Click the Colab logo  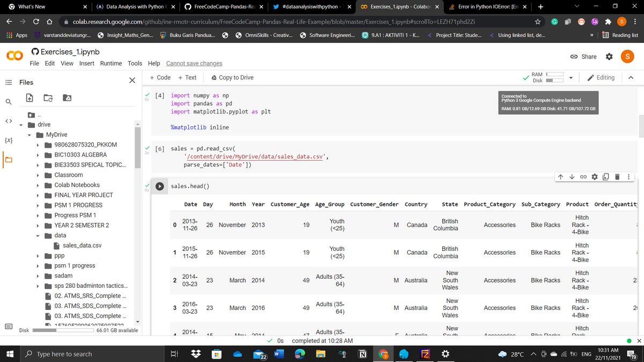click(14, 56)
